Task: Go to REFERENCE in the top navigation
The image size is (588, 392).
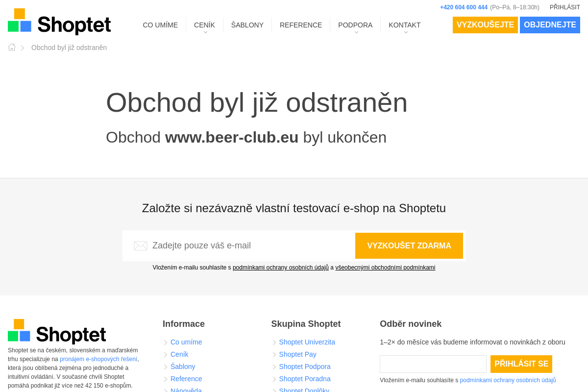Action: coord(301,25)
